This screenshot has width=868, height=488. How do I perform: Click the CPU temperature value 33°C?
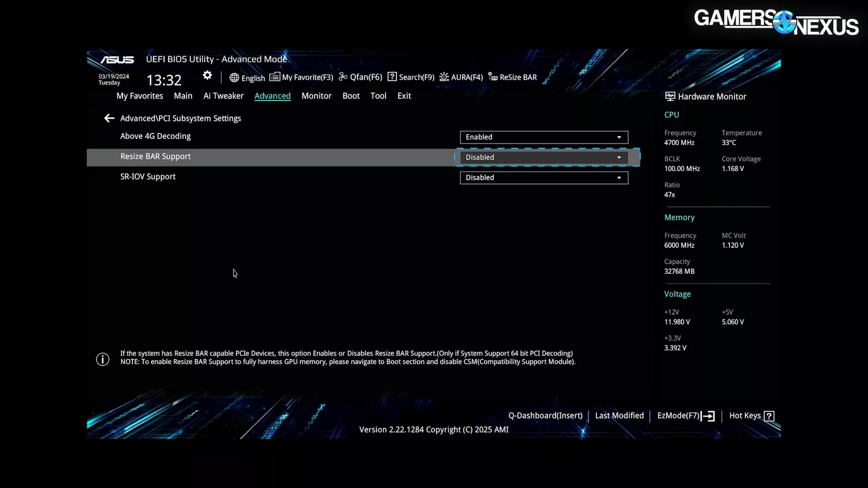[x=729, y=143]
